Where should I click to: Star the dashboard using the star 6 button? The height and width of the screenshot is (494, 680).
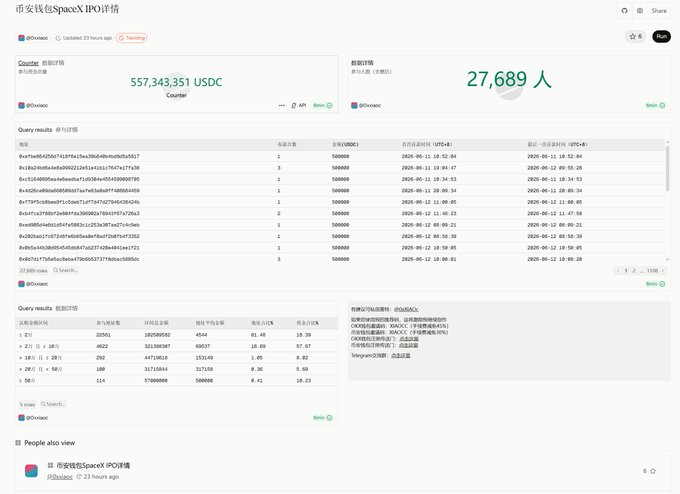(x=636, y=36)
